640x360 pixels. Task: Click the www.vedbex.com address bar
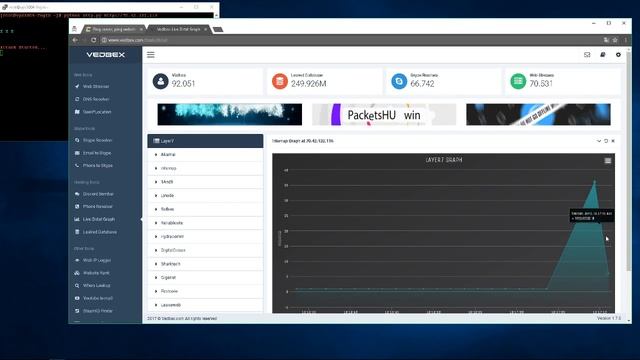[x=351, y=40]
